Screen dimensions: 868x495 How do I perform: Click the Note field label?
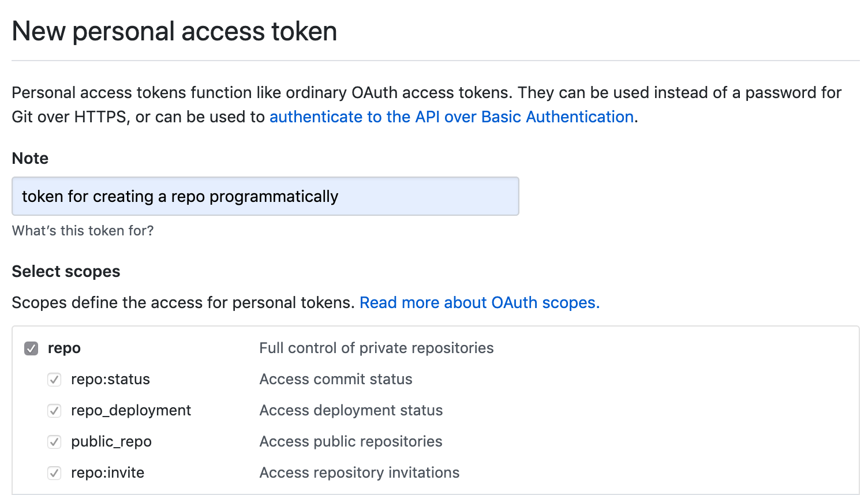click(30, 159)
